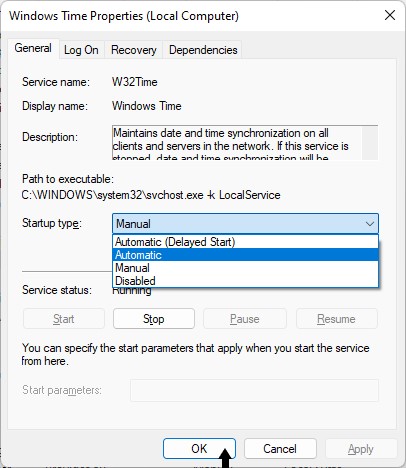The width and height of the screenshot is (406, 468).
Task: Stop the Windows Time service
Action: (x=154, y=319)
